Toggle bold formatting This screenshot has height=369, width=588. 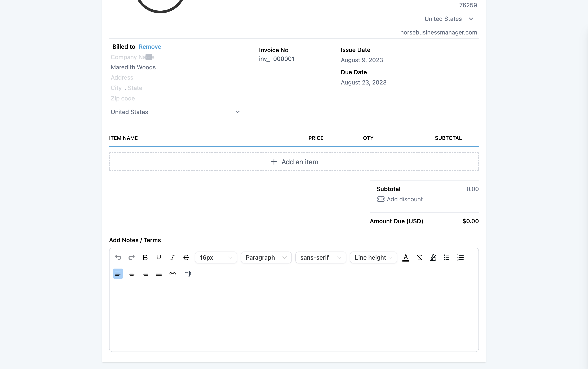tap(145, 257)
